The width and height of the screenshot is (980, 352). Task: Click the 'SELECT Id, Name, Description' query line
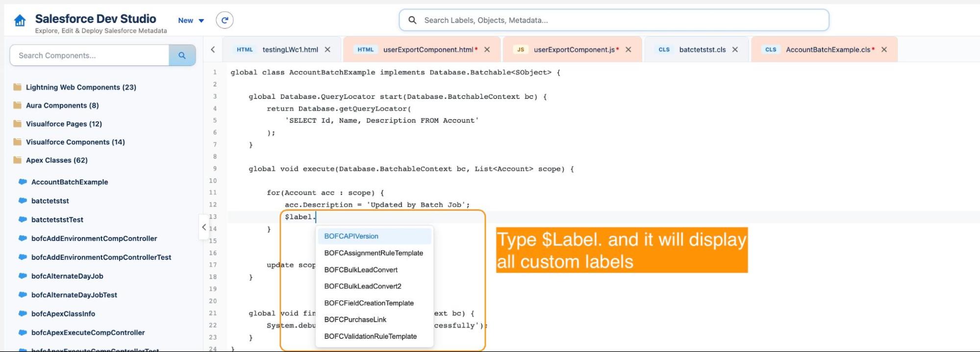point(382,120)
